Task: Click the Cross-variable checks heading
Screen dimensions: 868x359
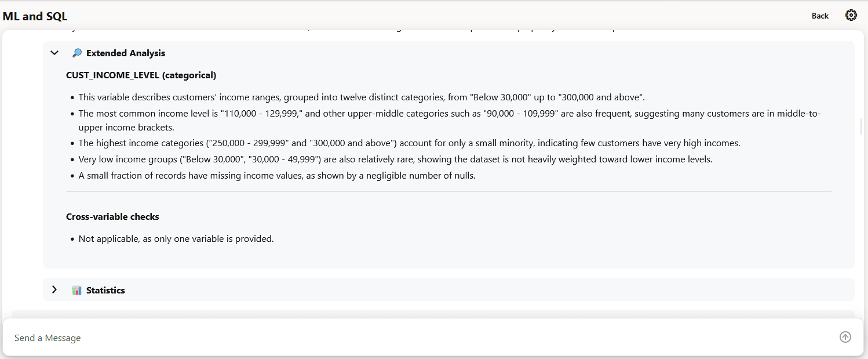Action: (112, 217)
